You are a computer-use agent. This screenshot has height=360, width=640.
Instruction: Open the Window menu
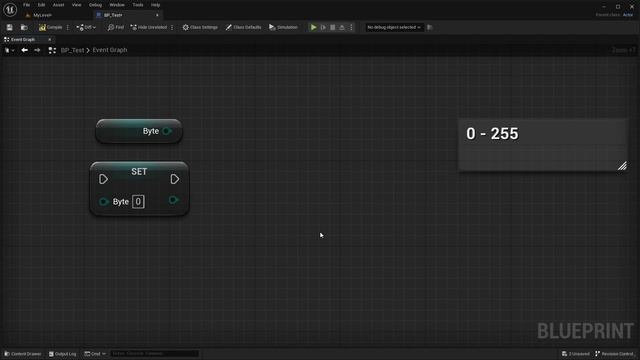117,5
